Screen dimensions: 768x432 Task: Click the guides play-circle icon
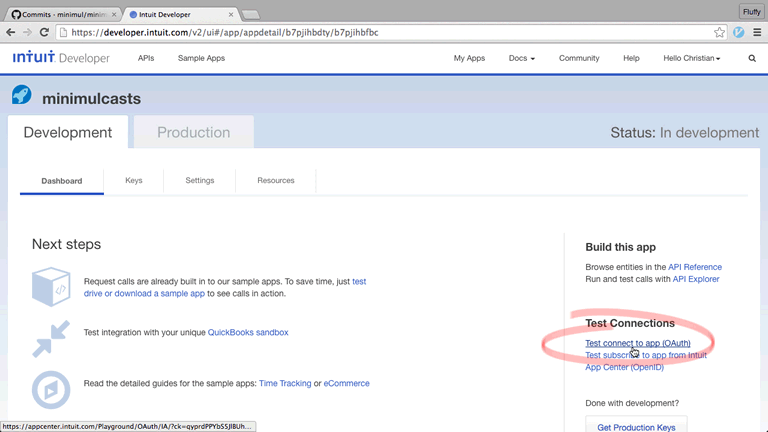[51, 390]
